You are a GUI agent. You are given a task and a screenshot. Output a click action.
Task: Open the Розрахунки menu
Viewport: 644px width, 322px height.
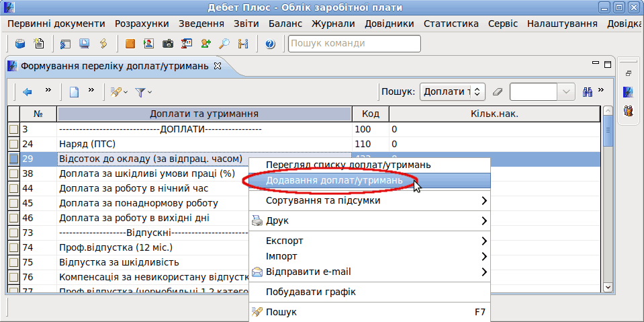coord(142,24)
